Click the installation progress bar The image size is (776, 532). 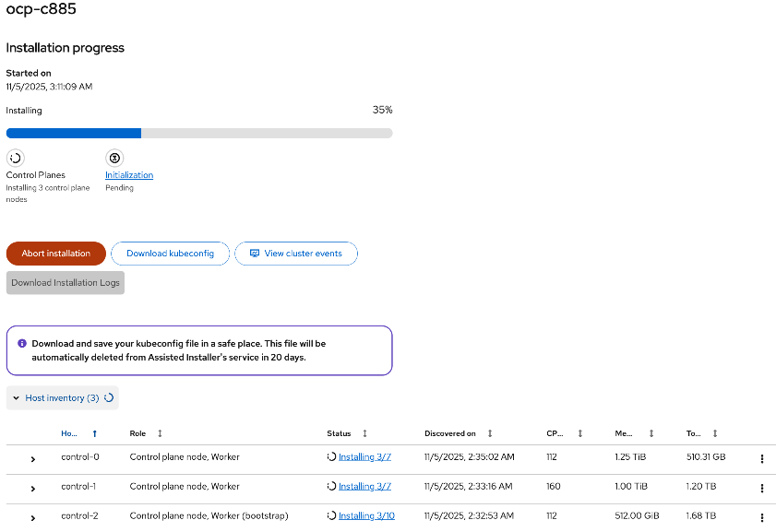199,133
